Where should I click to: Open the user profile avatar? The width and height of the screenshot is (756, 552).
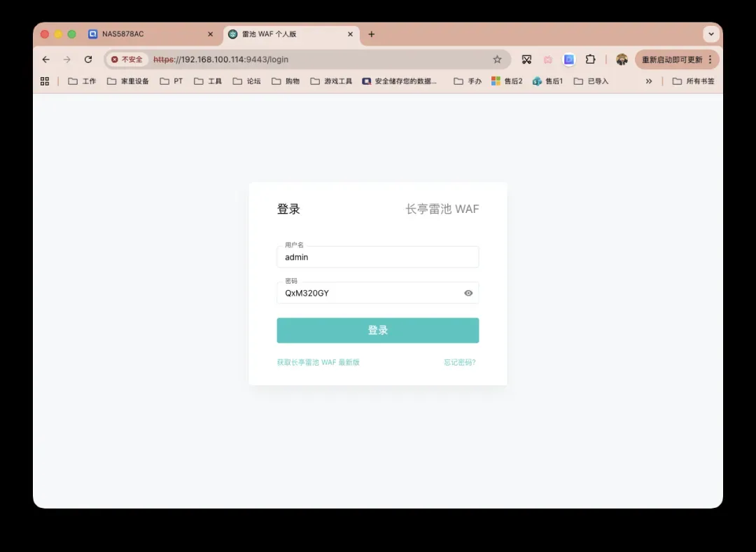[x=622, y=60]
